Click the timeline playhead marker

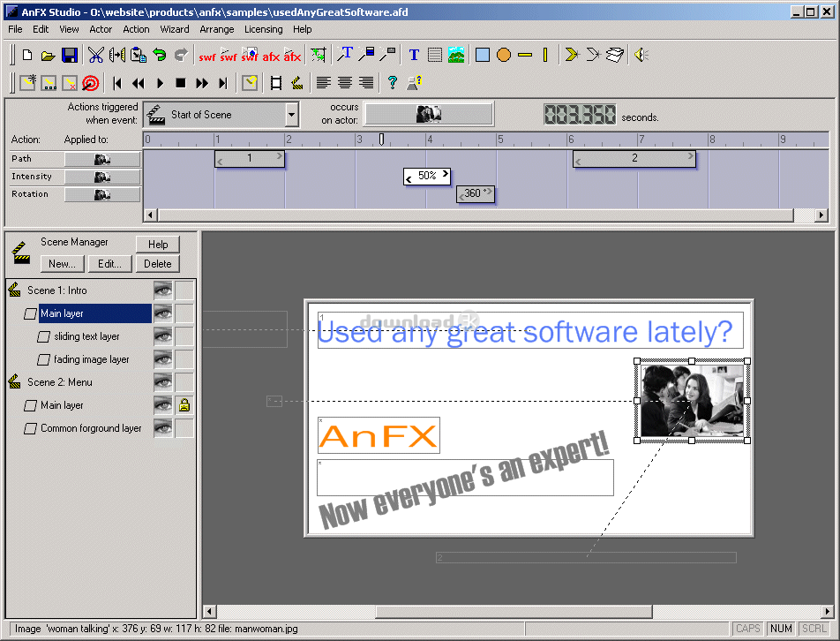381,140
